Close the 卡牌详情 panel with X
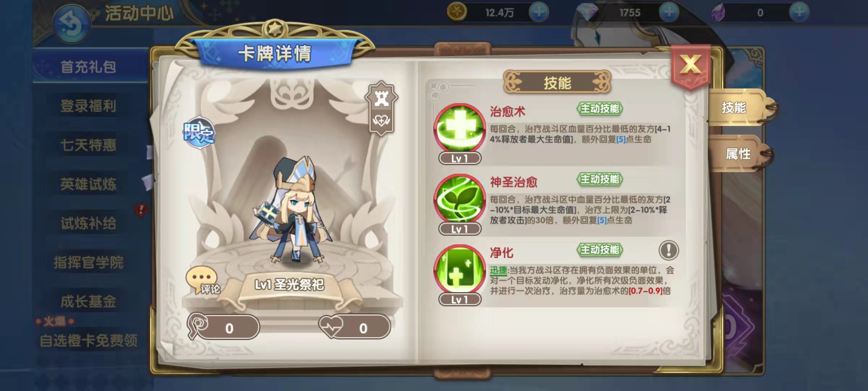 690,65
